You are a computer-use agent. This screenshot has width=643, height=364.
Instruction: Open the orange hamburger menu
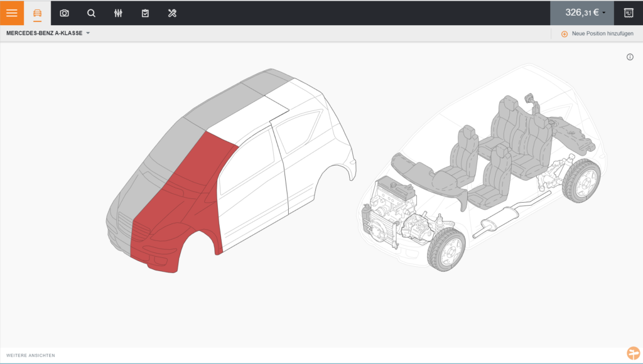click(12, 13)
